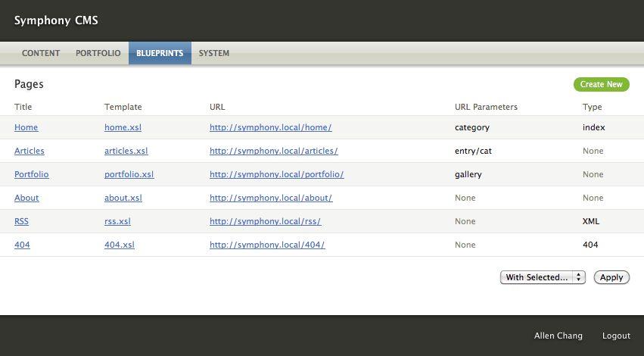Open the RSS page title link
The width and height of the screenshot is (644, 356).
[21, 221]
